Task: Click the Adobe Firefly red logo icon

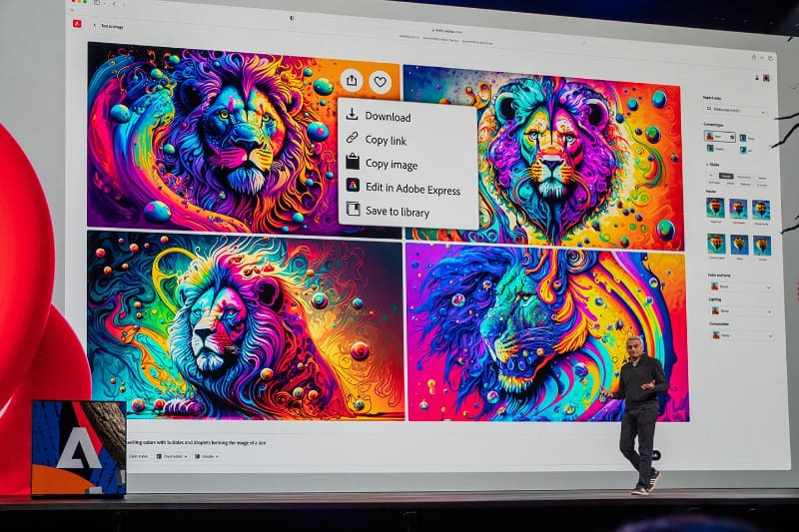Action: pyautogui.click(x=77, y=23)
